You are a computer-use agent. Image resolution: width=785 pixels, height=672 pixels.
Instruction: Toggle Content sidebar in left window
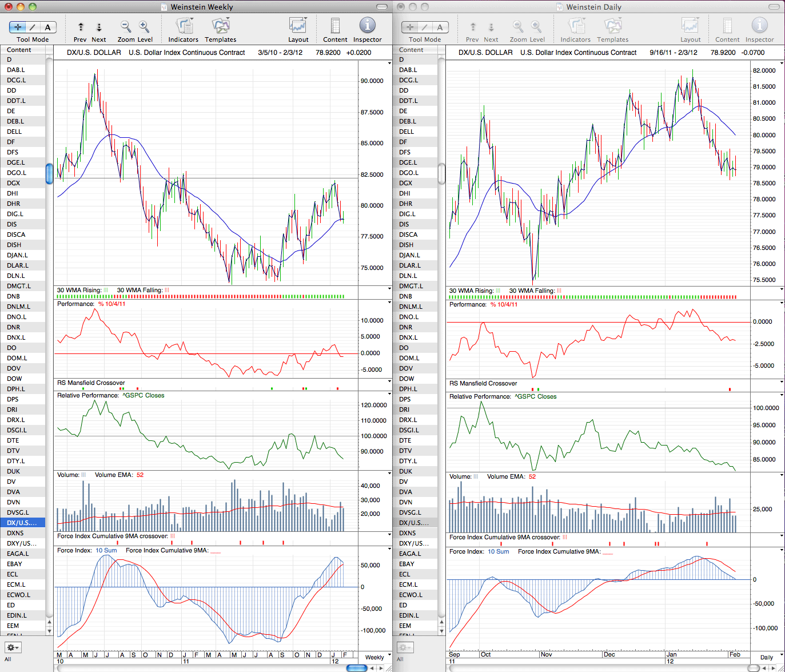coord(335,30)
